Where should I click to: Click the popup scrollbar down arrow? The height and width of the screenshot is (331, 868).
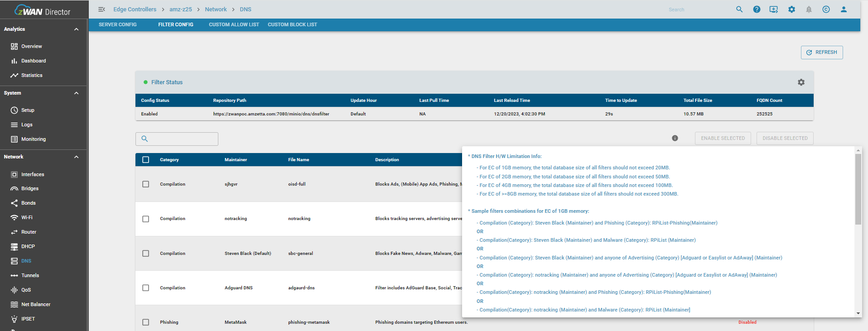(x=858, y=313)
